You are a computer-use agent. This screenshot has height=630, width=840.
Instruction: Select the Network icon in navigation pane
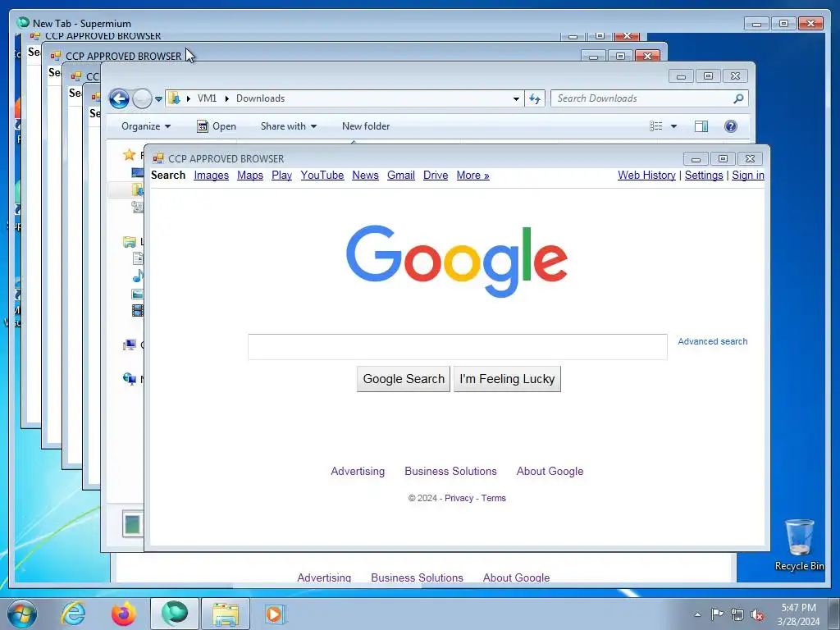coord(130,379)
